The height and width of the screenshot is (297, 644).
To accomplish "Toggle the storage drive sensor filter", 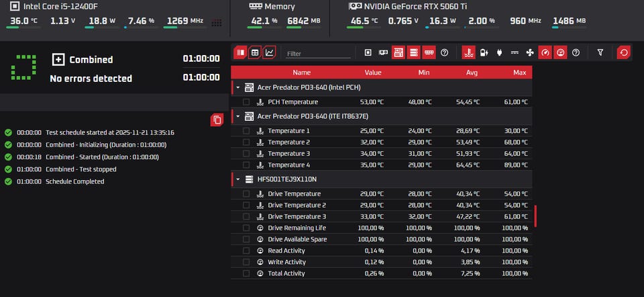I will pyautogui.click(x=414, y=52).
